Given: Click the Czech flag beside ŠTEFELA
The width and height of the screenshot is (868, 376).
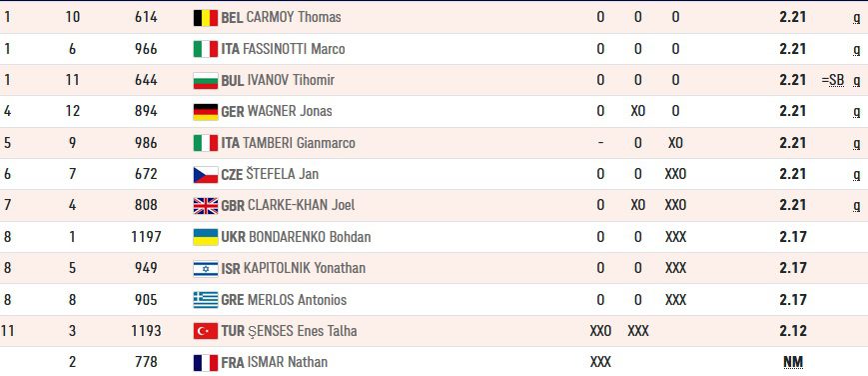Looking at the screenshot, I should coord(206,175).
